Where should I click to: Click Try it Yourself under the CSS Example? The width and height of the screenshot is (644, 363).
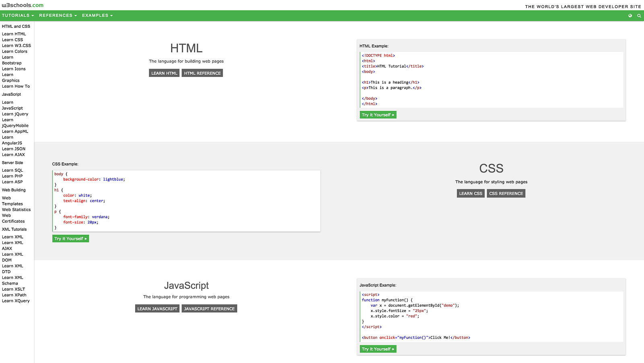click(70, 239)
